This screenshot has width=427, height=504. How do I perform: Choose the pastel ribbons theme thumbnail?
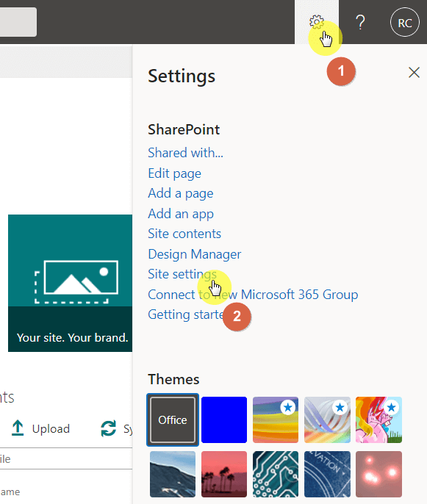point(327,420)
